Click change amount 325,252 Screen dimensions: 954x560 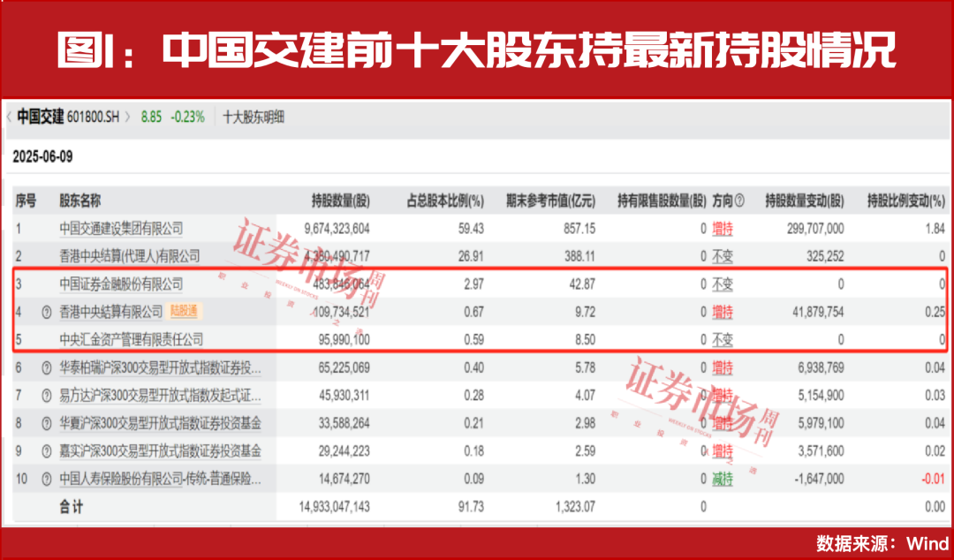(824, 256)
